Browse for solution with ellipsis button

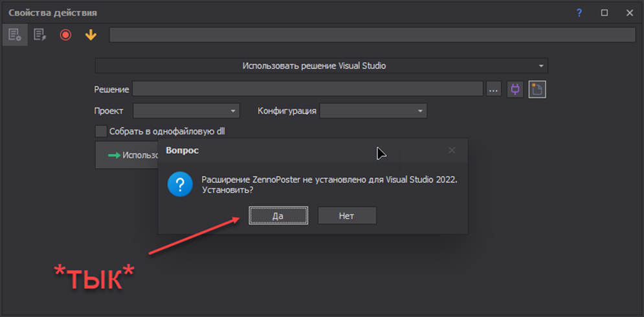coord(494,89)
